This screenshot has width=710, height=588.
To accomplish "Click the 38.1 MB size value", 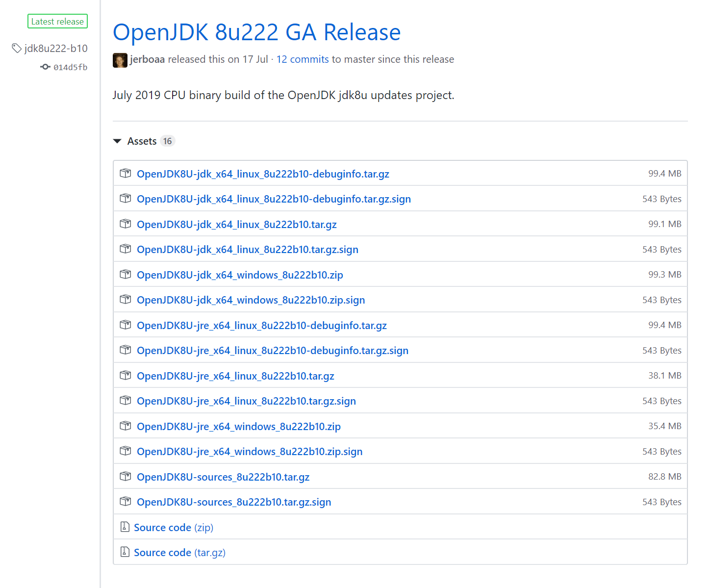I will pos(664,376).
